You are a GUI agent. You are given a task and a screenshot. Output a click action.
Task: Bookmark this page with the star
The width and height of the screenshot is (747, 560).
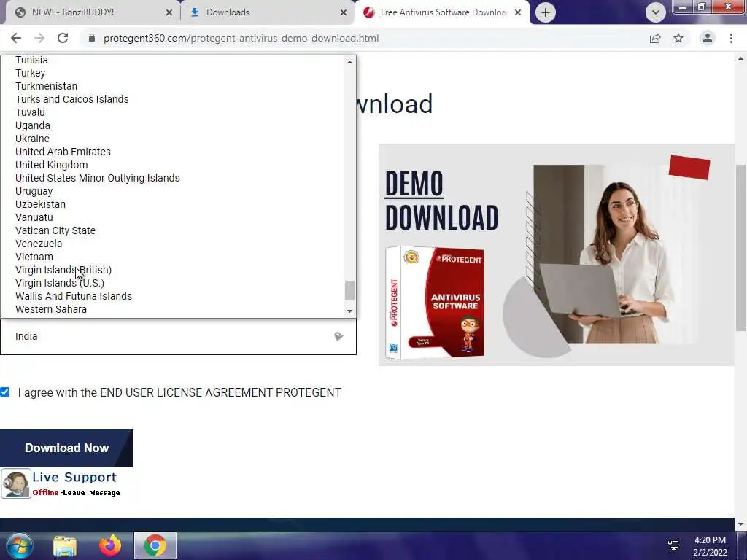678,38
